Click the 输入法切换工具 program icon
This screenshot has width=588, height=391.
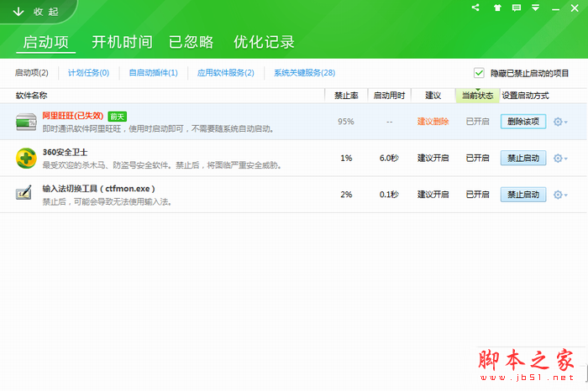pos(24,193)
